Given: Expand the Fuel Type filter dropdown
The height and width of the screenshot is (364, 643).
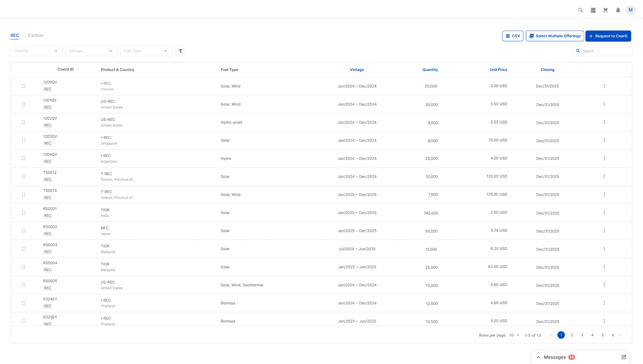Looking at the screenshot, I should (146, 51).
